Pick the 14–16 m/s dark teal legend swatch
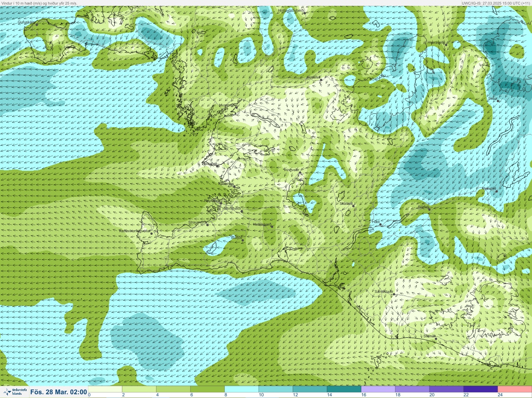Image resolution: width=532 pixels, height=398 pixels. pyautogui.click(x=344, y=389)
